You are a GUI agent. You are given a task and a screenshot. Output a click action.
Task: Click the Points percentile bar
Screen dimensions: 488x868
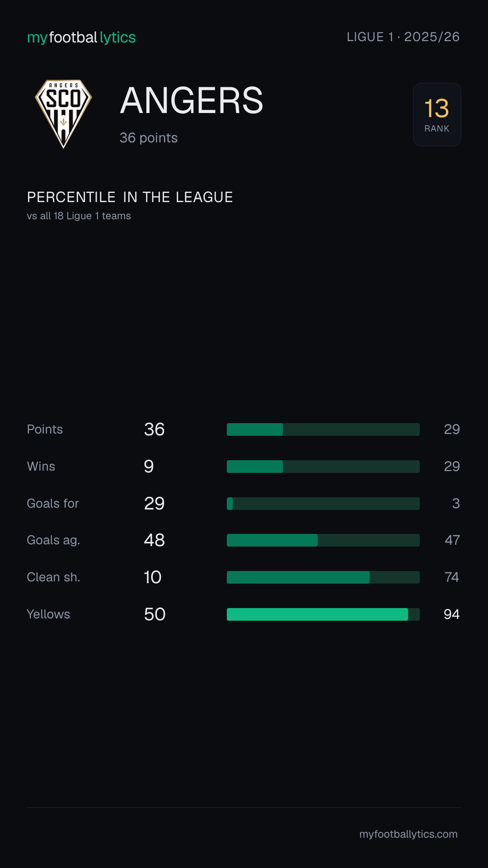(x=323, y=429)
